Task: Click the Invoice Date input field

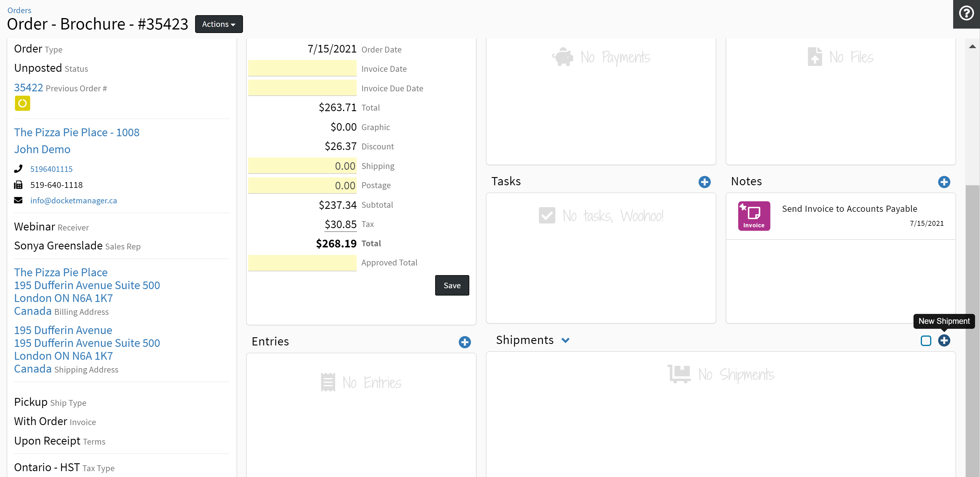Action: (302, 69)
